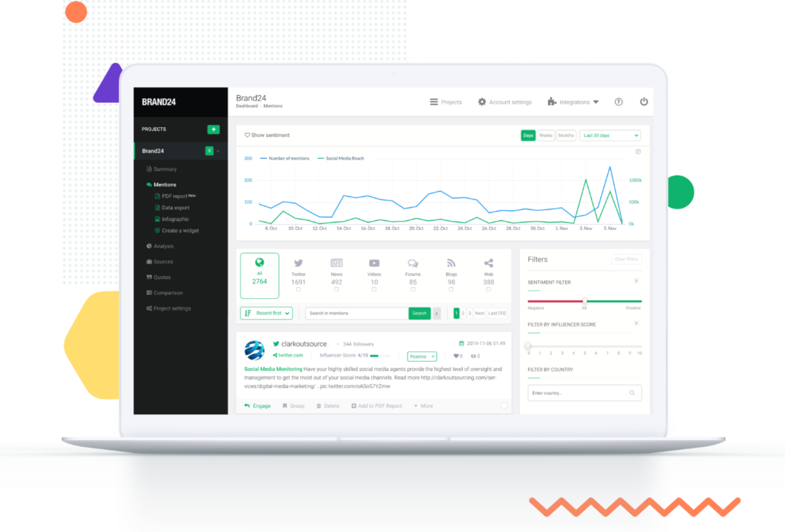Open the Recent first sorting dropdown
785x532 pixels.
coord(266,314)
